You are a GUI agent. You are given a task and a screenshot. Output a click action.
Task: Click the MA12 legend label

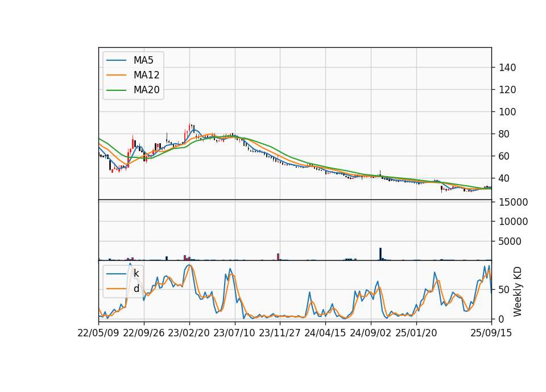[146, 75]
